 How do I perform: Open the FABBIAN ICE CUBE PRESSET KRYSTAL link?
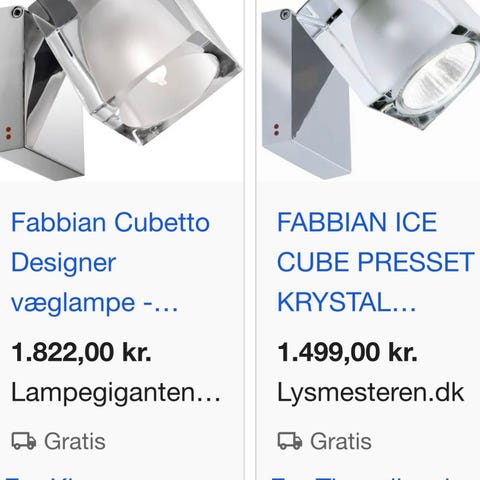click(376, 263)
